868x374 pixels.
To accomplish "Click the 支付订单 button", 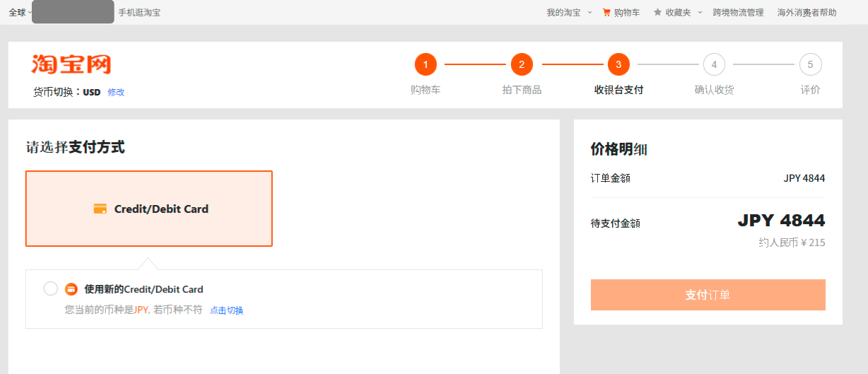I will 708,295.
